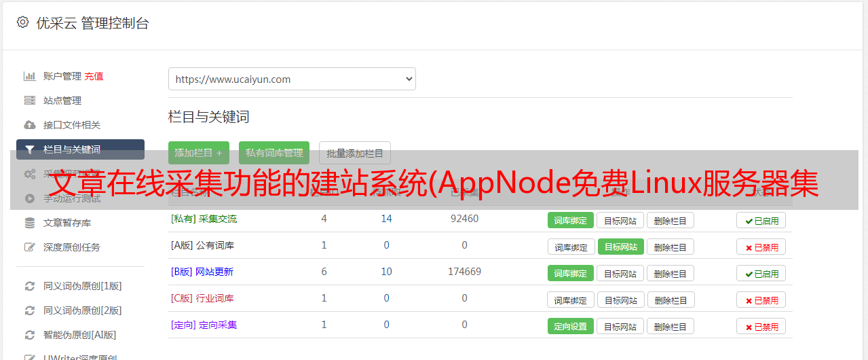Screen dimensions: 868x360
Task: Click the green 添加栏目 + button
Action: click(x=198, y=153)
